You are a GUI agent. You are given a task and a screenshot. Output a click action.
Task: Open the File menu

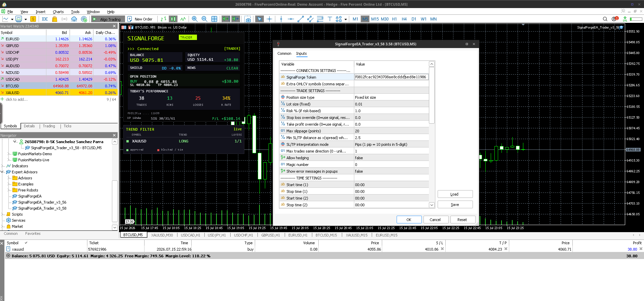coord(10,12)
